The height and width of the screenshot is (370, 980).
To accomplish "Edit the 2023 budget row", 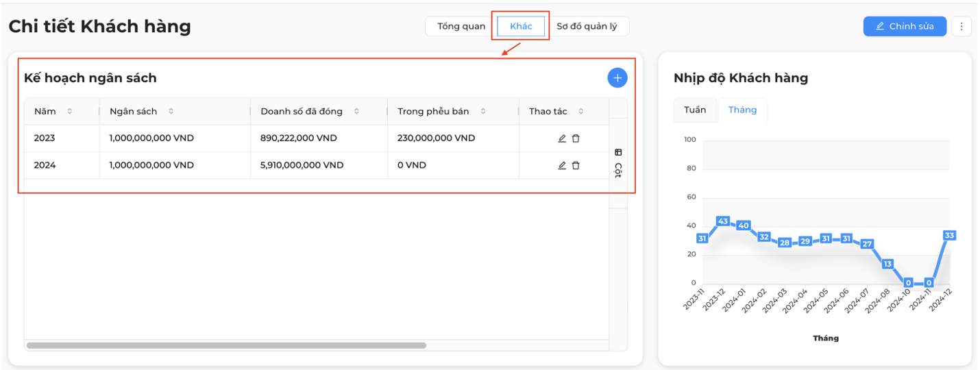I will tap(562, 138).
